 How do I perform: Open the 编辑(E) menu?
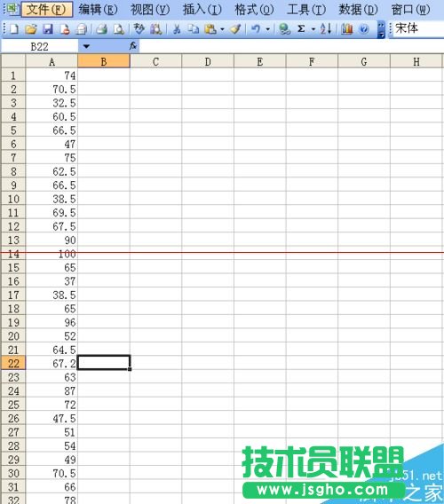click(x=99, y=10)
